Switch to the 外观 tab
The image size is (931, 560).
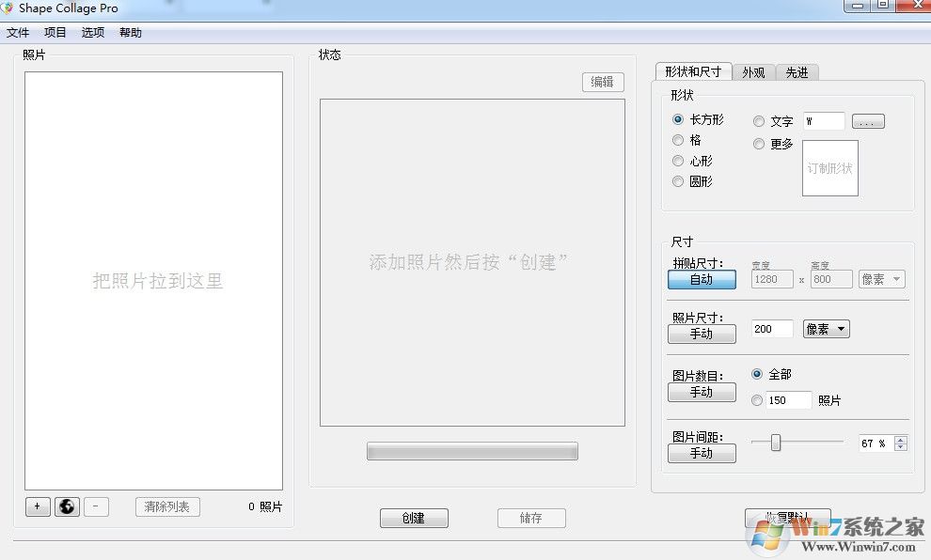click(x=753, y=72)
